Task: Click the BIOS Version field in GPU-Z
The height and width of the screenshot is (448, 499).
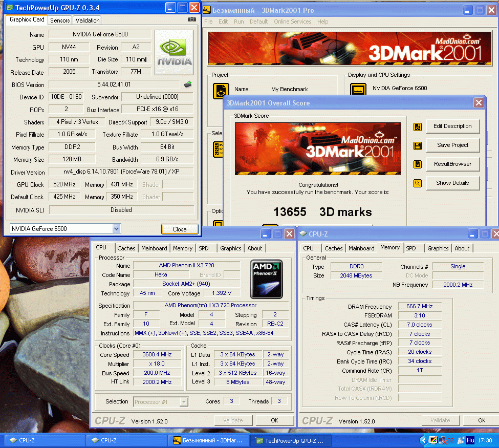Action: 114,84
